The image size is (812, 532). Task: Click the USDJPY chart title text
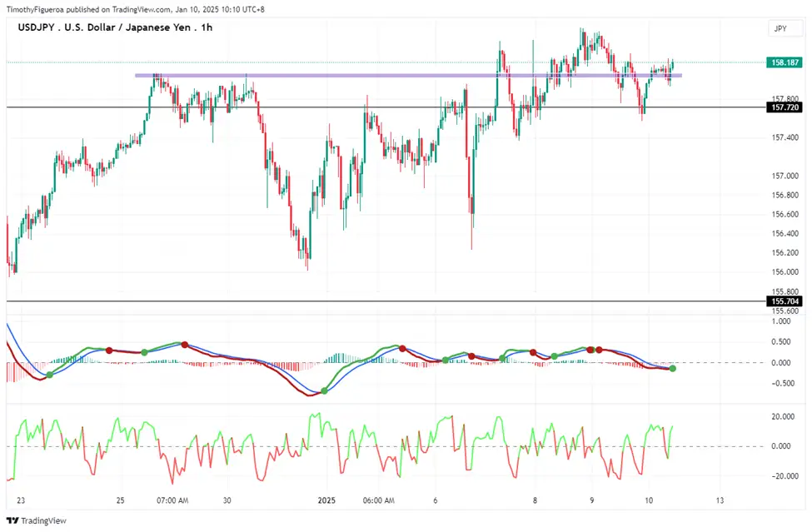coord(115,27)
